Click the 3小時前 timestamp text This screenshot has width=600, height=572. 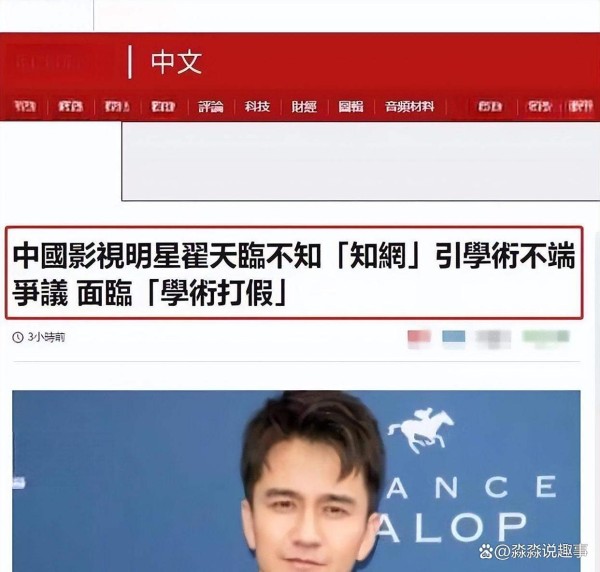point(46,337)
